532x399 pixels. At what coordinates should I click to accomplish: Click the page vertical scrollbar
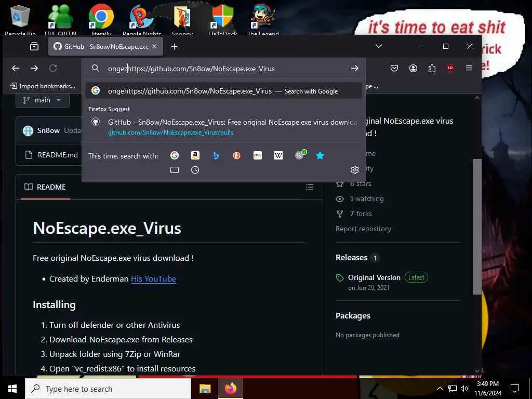tap(477, 227)
